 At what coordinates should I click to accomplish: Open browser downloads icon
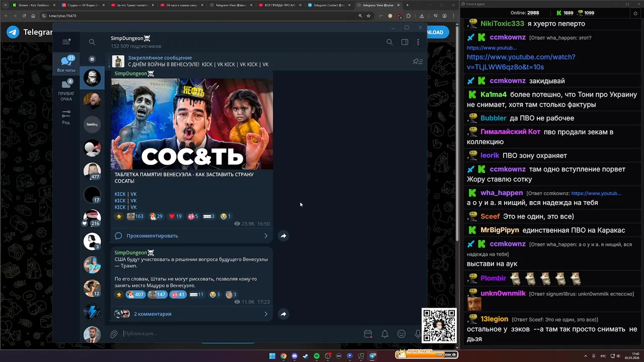pyautogui.click(x=421, y=16)
